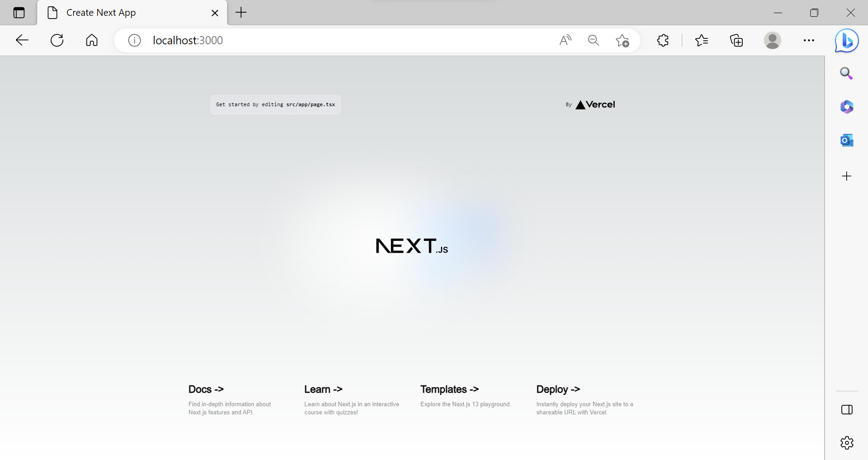
Task: Open sidebar settings gear
Action: coord(847,443)
